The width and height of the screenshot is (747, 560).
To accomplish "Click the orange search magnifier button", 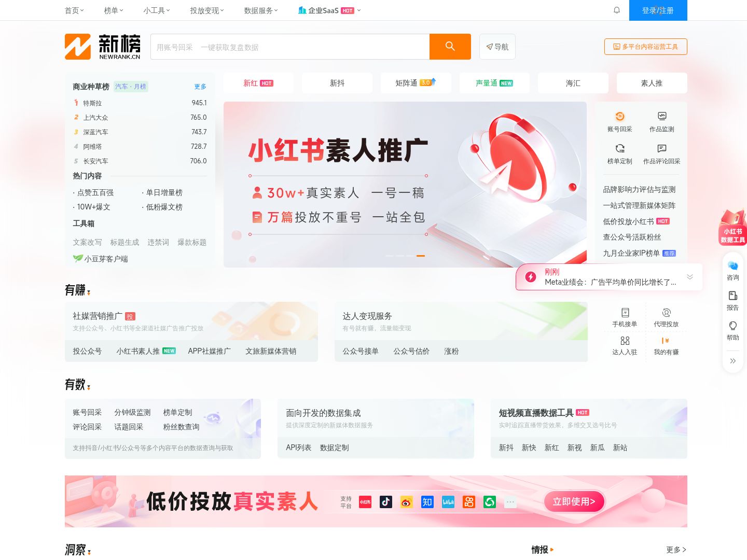I will (450, 47).
